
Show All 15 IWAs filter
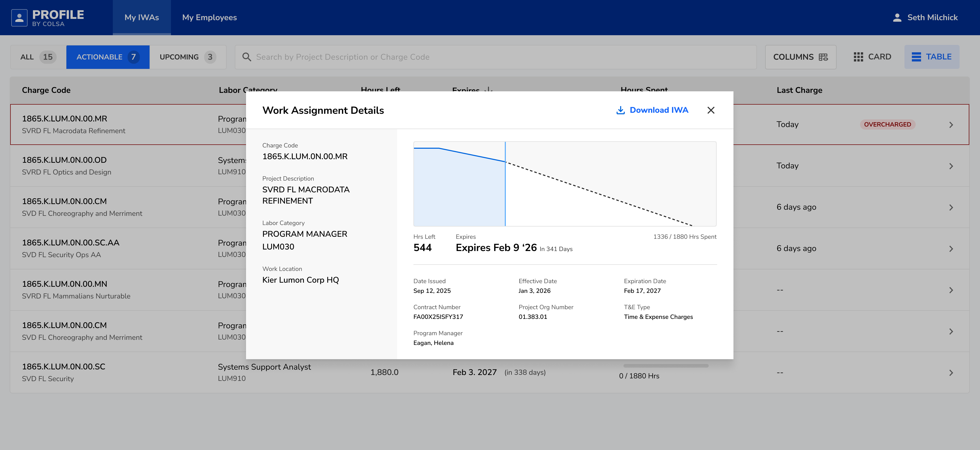38,57
